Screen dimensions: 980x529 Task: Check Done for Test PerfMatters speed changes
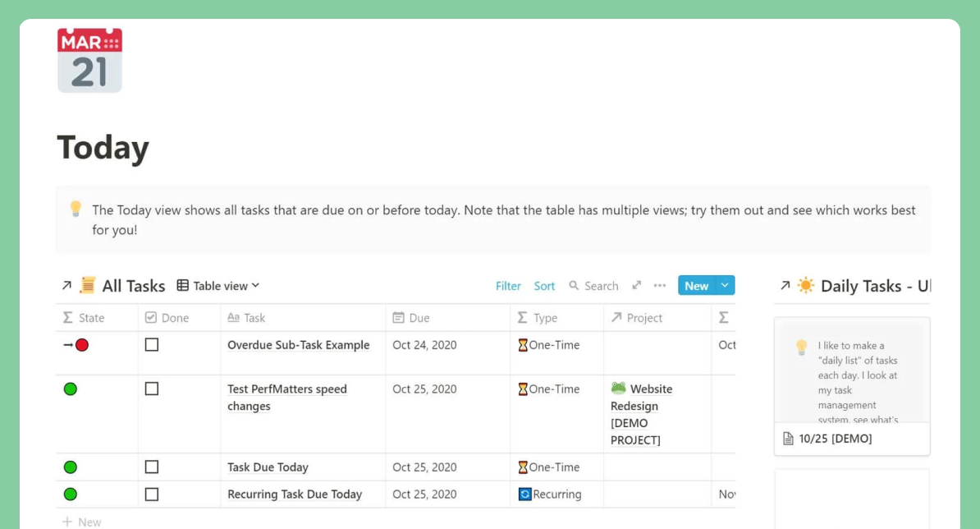click(151, 389)
